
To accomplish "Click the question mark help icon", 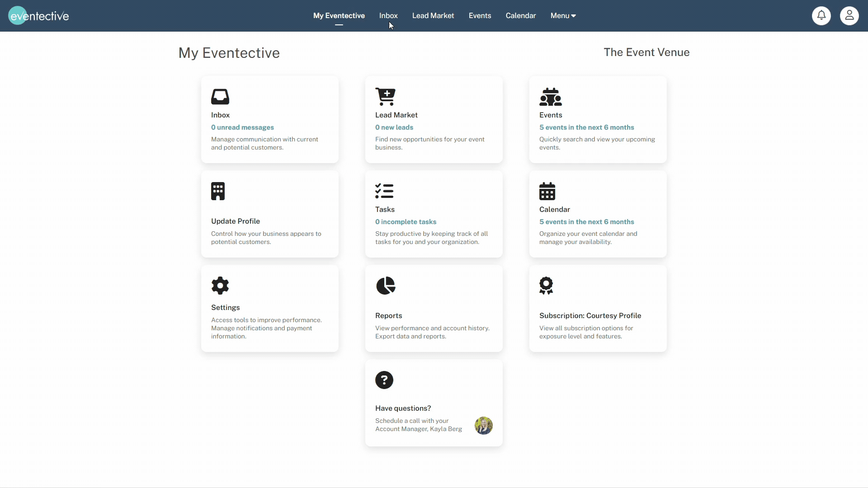I will 384,380.
